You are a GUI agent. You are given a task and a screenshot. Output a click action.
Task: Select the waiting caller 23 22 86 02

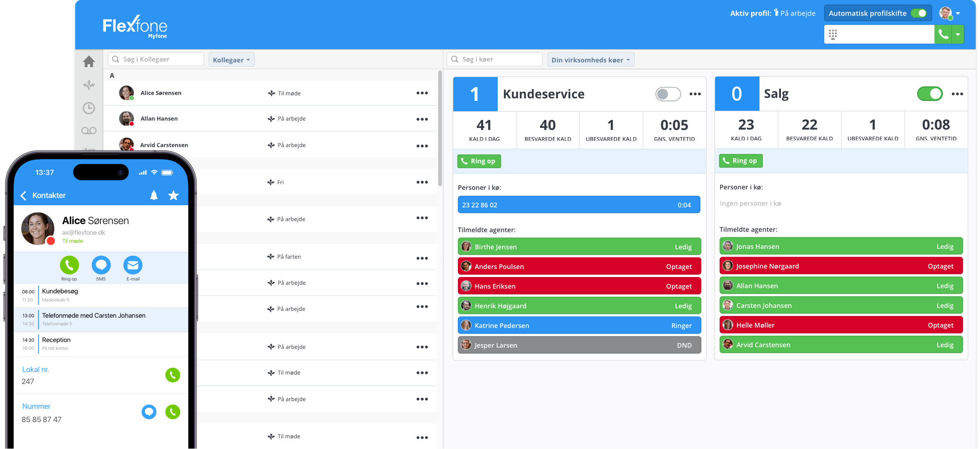coord(579,205)
